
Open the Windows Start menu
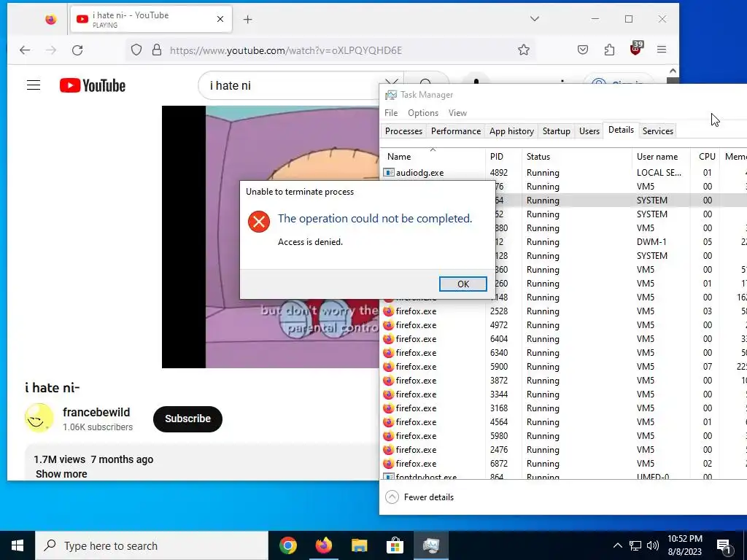[18, 545]
